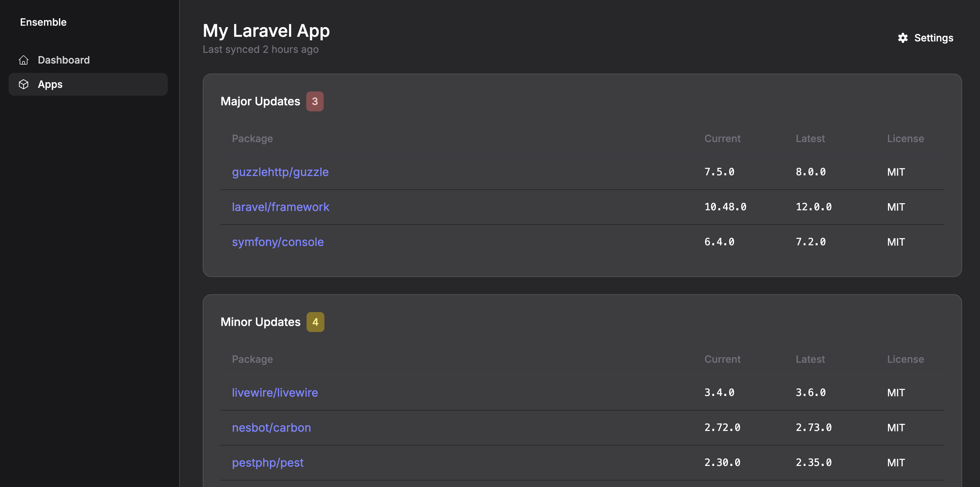This screenshot has height=487, width=980.
Task: Sort by the Current version column
Action: click(722, 139)
